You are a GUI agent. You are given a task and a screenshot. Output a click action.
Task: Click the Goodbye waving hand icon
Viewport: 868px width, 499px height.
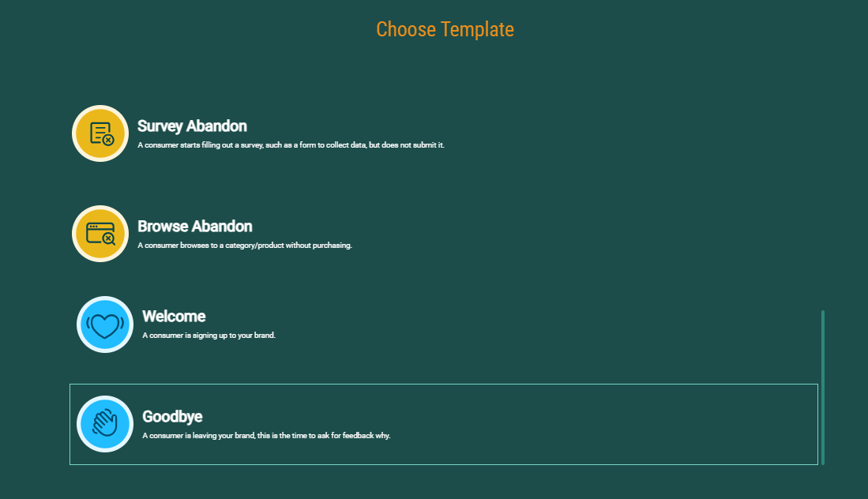point(105,424)
